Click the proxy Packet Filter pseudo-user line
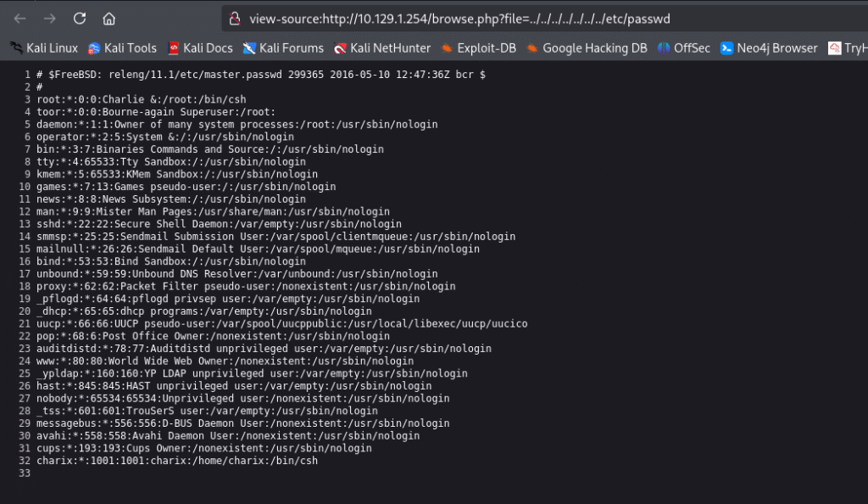 246,286
